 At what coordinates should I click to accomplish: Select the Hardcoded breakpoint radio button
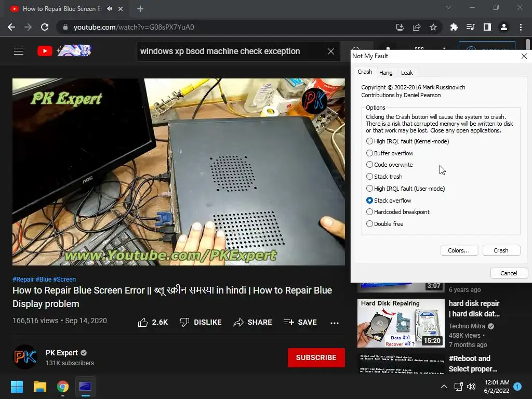click(x=398, y=212)
